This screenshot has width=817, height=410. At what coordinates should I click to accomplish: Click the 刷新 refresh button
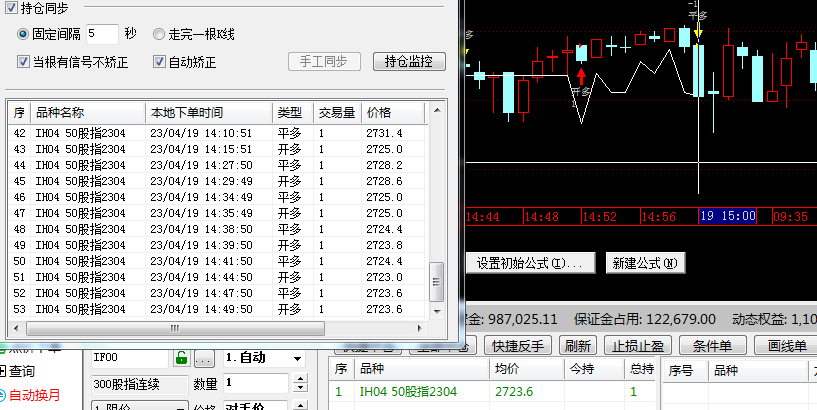(577, 345)
